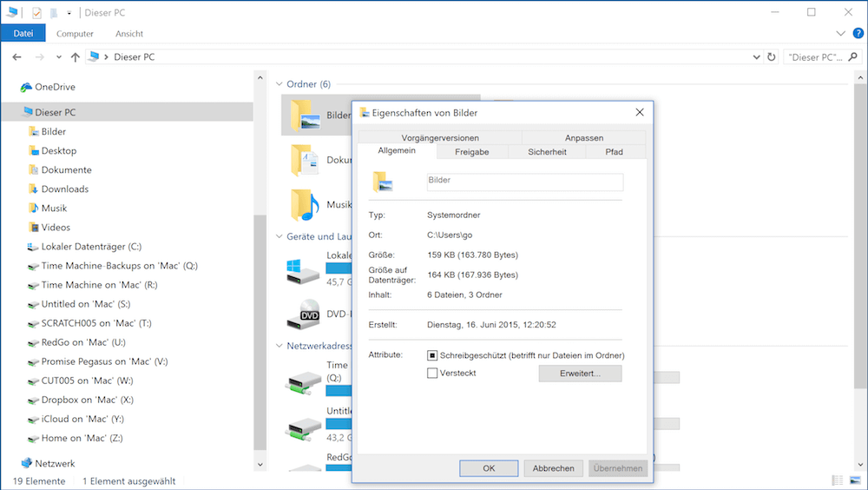The height and width of the screenshot is (490, 868).
Task: Select the Time Machine (Q:) network drive large icon
Action: tap(304, 383)
